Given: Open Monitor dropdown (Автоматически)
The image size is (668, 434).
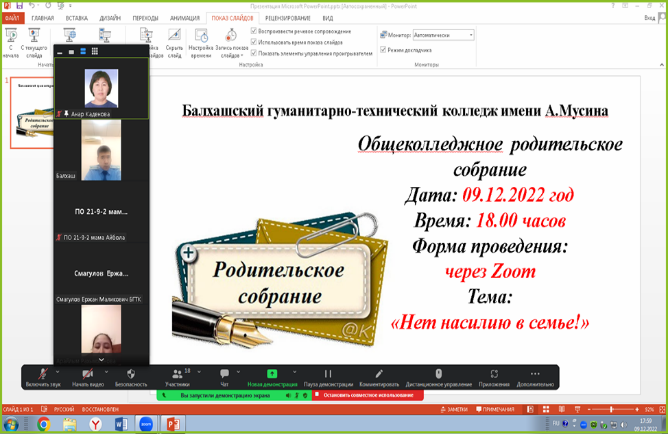Looking at the screenshot, I should [443, 35].
